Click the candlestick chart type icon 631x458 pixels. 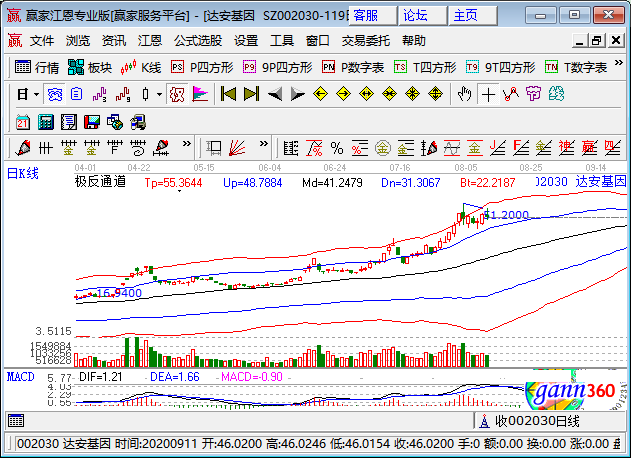point(146,95)
